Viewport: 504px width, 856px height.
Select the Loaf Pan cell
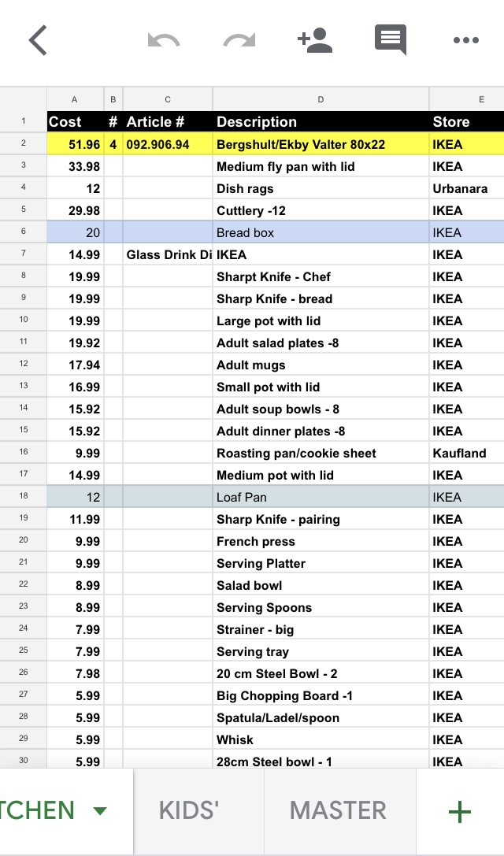(x=321, y=497)
